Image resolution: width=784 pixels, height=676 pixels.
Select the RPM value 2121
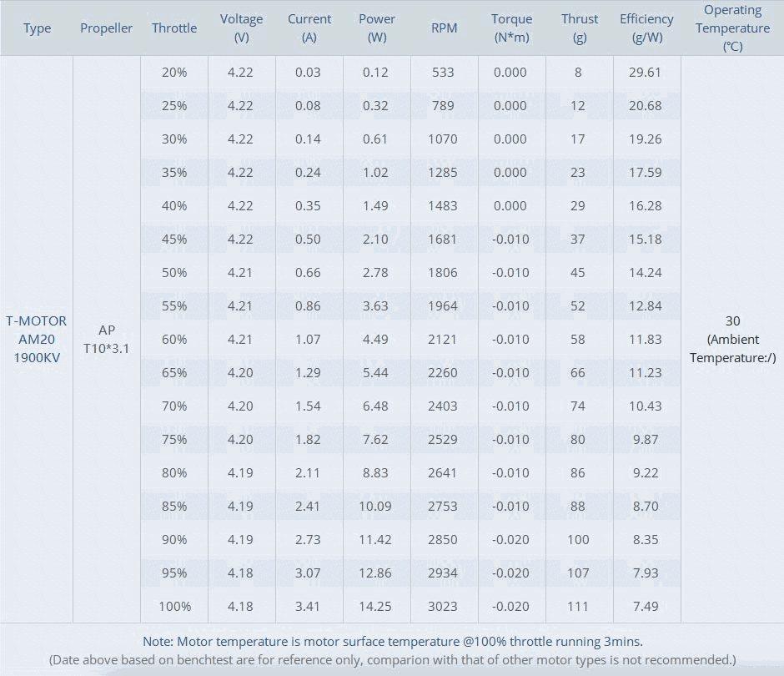[443, 339]
